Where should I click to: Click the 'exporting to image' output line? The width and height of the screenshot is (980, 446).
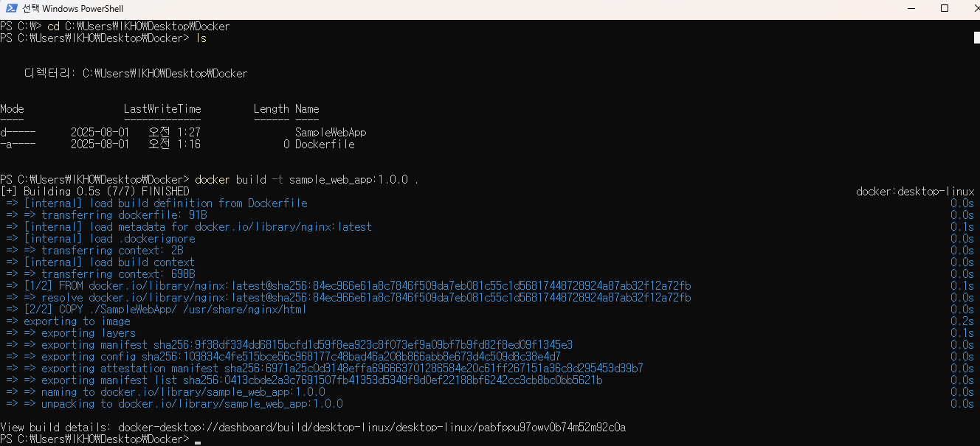tap(77, 321)
